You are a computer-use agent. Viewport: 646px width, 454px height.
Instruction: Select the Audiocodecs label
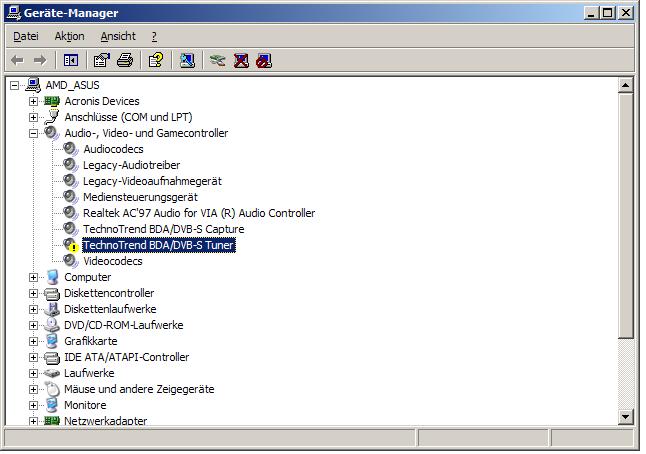113,149
